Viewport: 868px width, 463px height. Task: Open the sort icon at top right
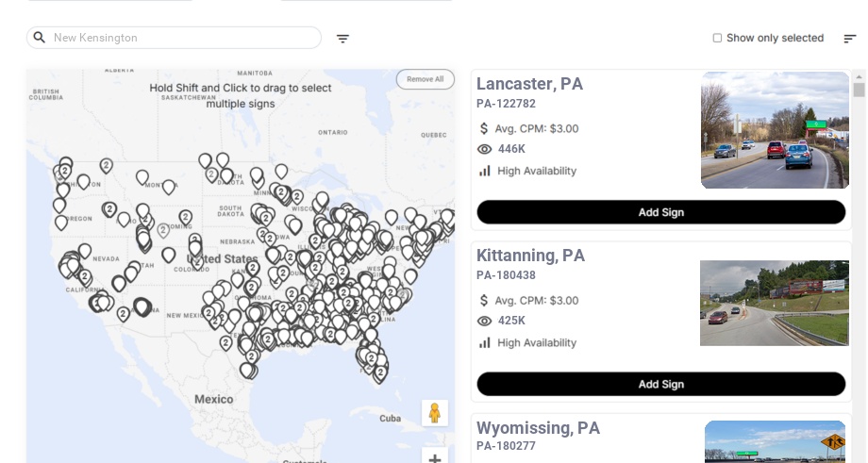(x=849, y=39)
